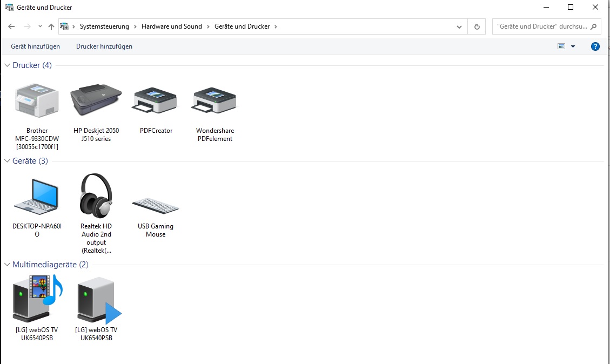
Task: Click the search magnifier icon
Action: pyautogui.click(x=593, y=26)
